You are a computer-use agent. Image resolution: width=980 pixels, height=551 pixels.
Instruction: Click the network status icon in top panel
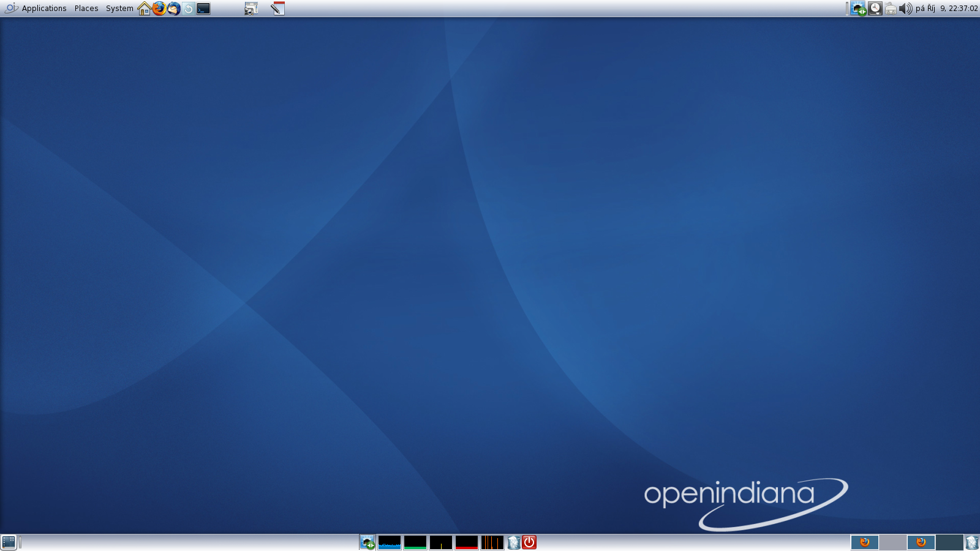[x=859, y=9]
